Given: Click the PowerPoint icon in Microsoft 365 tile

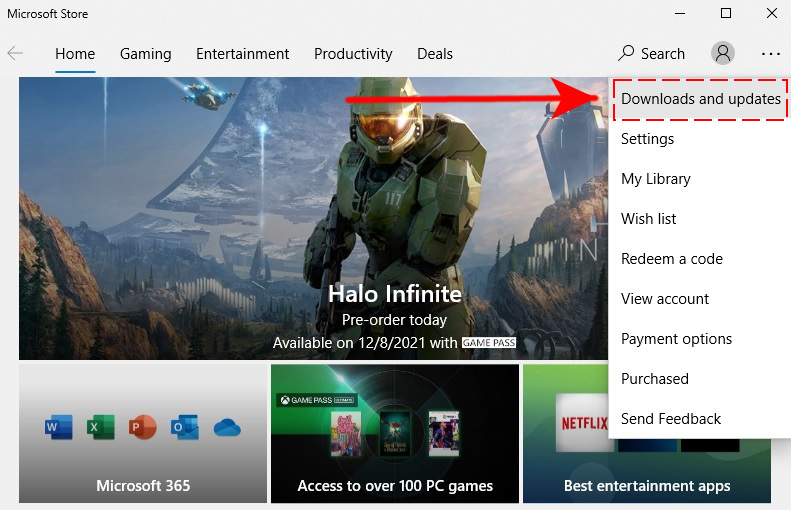Looking at the screenshot, I should (x=142, y=427).
